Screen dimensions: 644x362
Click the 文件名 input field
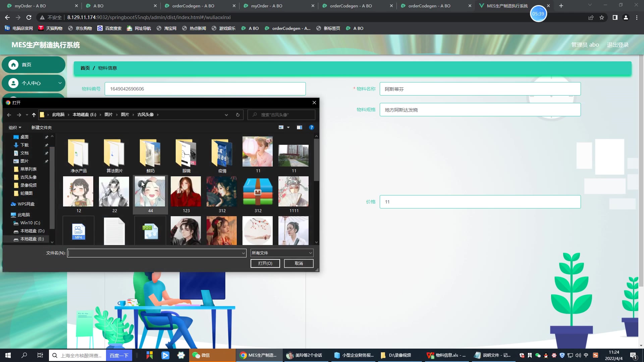[154, 253]
